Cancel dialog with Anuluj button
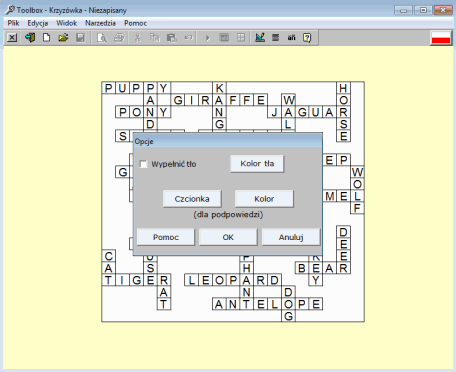 [291, 237]
